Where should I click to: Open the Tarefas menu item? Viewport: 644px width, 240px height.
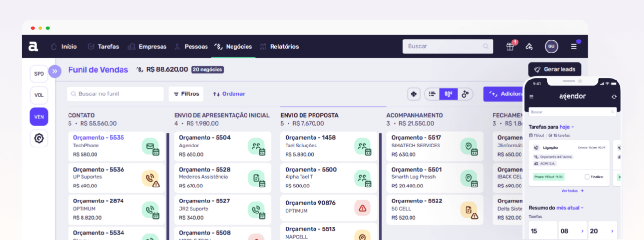point(103,47)
